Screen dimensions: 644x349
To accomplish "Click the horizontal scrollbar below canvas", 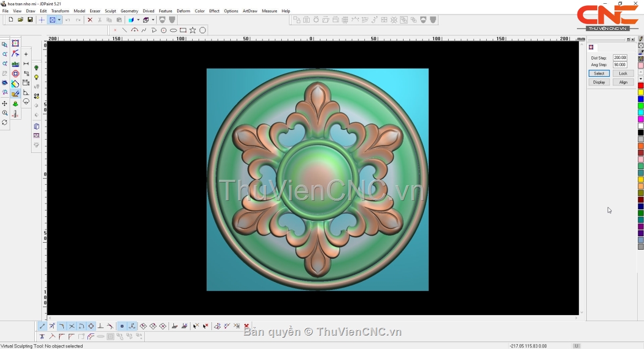I will coord(313,318).
